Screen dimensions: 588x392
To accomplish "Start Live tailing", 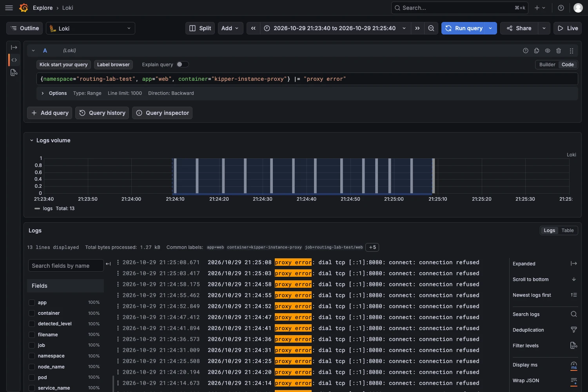I will click(568, 28).
